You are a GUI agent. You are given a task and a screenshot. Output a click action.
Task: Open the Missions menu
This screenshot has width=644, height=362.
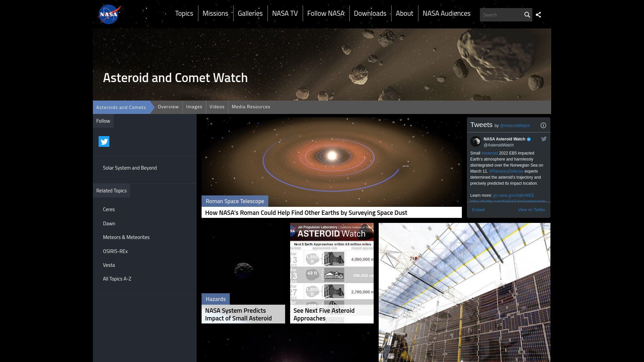(x=215, y=13)
